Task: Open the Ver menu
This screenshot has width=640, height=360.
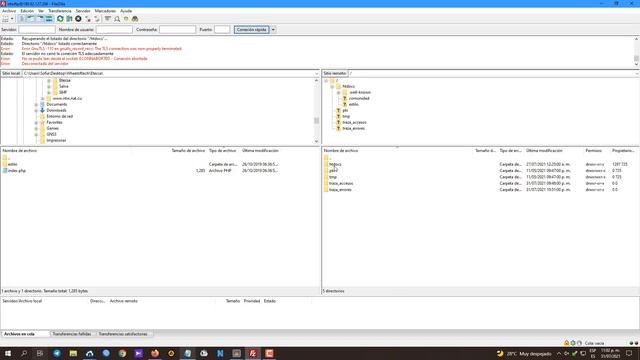Action: [41, 11]
